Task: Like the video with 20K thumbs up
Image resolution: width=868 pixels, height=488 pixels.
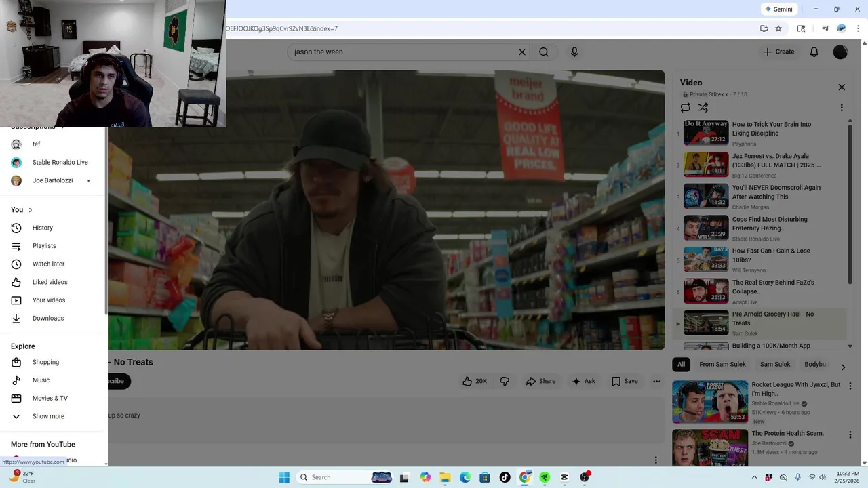Action: [x=475, y=381]
